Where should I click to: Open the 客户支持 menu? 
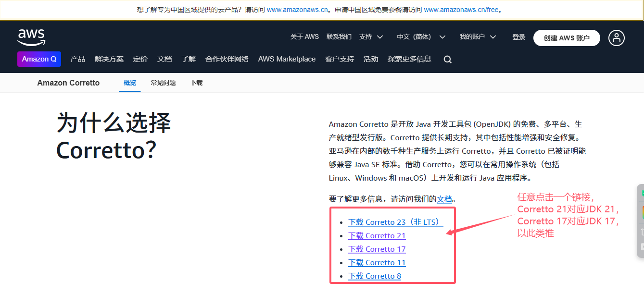coord(340,59)
